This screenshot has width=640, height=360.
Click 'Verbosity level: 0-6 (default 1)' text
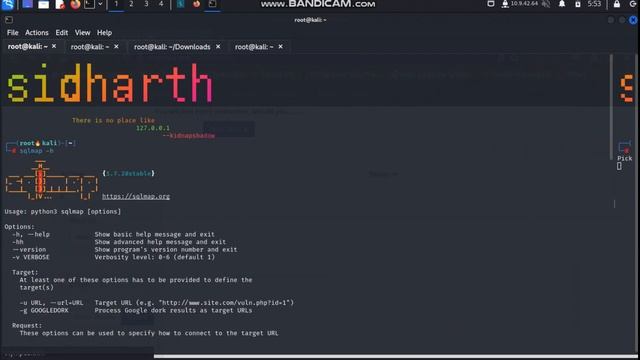pyautogui.click(x=155, y=257)
